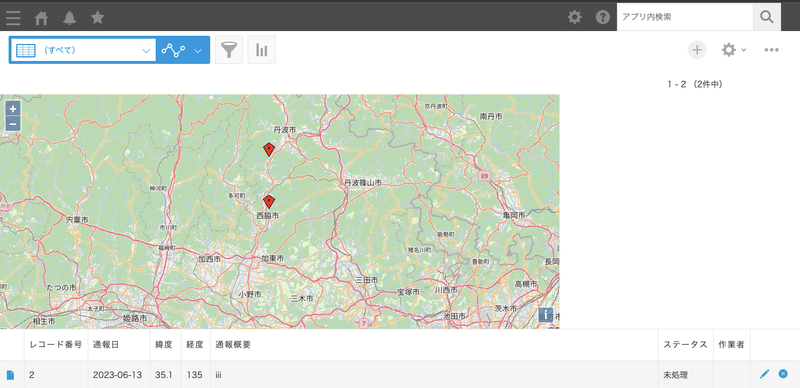Screen dimensions: 800x388
Task: Go to the home portal icon
Action: (x=41, y=18)
